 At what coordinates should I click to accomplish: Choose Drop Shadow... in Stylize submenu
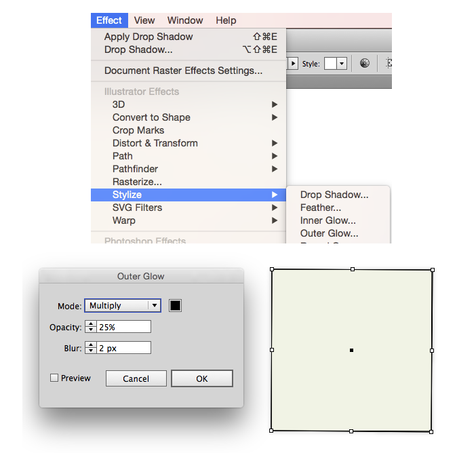(338, 195)
